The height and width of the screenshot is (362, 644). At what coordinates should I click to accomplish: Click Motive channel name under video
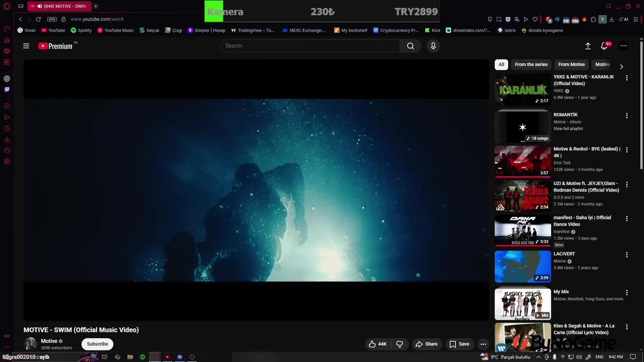point(49,341)
